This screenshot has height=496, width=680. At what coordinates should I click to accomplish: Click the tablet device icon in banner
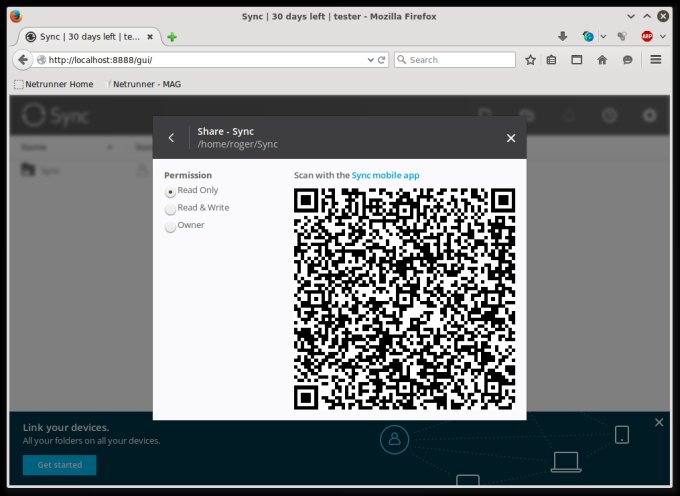(x=622, y=434)
